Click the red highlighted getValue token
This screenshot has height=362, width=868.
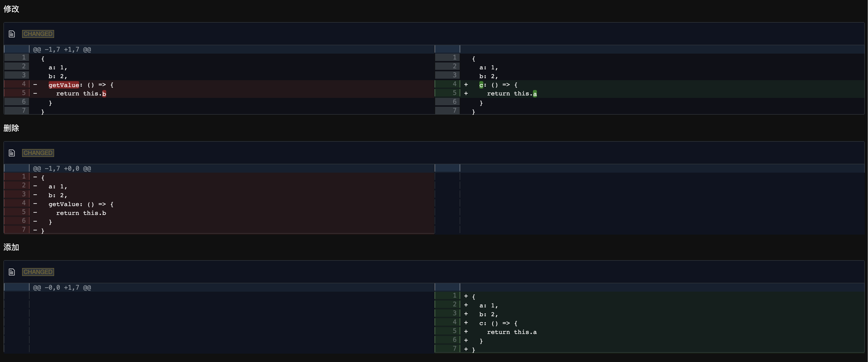[x=64, y=85]
